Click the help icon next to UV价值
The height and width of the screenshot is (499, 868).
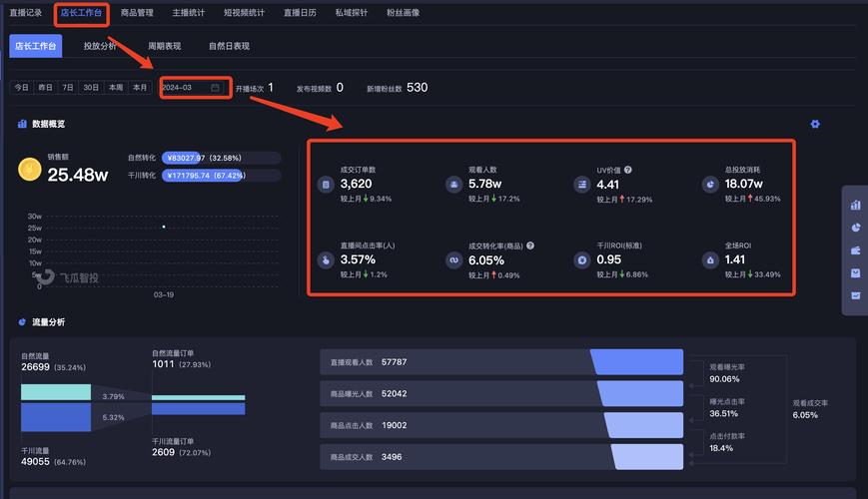pos(628,171)
